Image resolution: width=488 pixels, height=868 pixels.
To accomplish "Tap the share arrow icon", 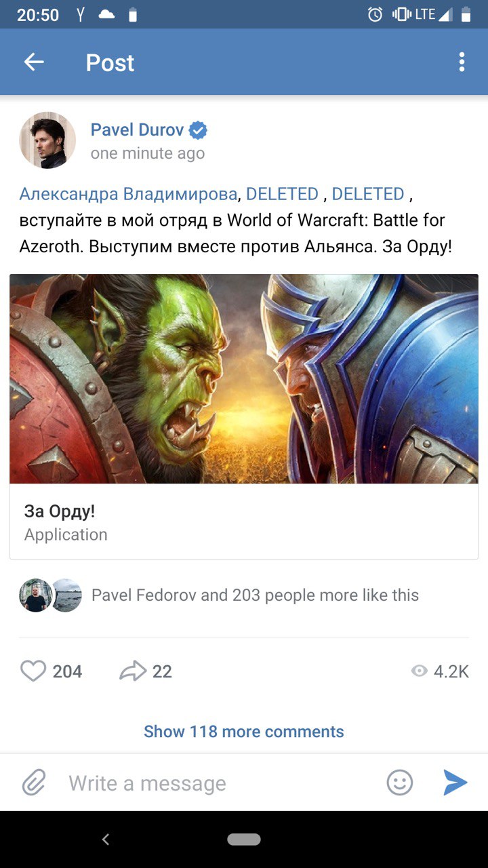I will click(x=133, y=671).
